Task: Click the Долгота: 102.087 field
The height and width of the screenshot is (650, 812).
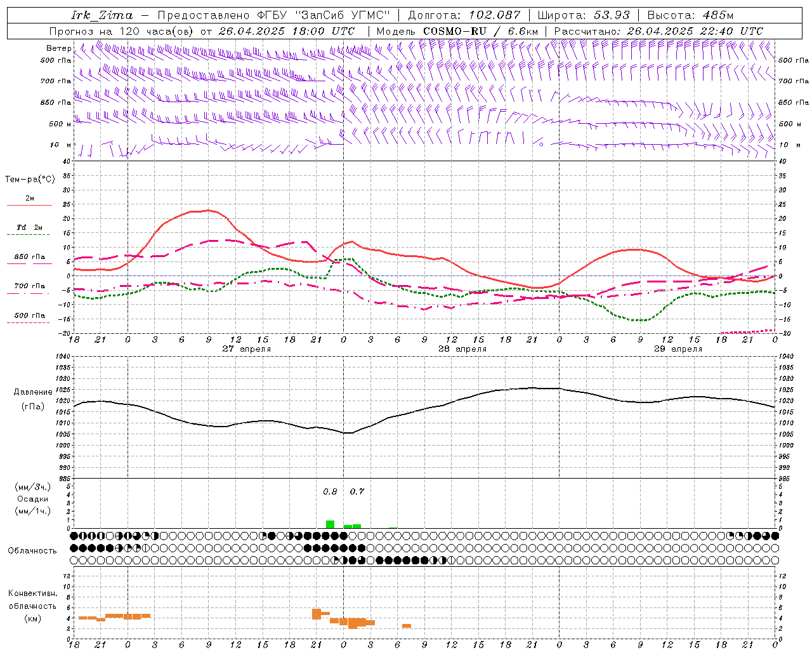Action: tap(464, 15)
